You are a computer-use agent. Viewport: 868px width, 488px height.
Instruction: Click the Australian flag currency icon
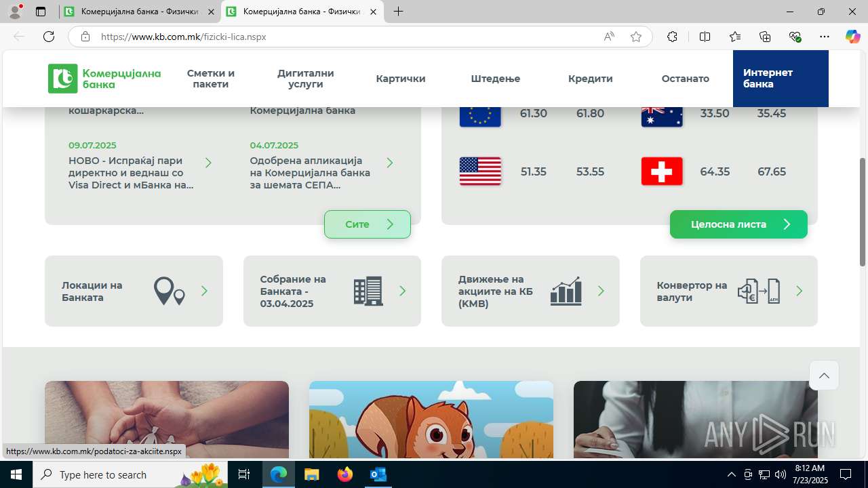[662, 116]
